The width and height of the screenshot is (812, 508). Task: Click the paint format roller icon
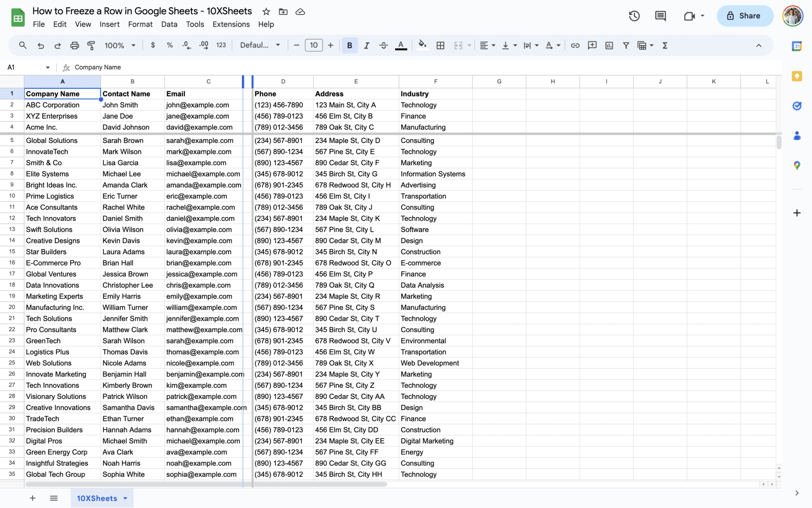click(91, 45)
